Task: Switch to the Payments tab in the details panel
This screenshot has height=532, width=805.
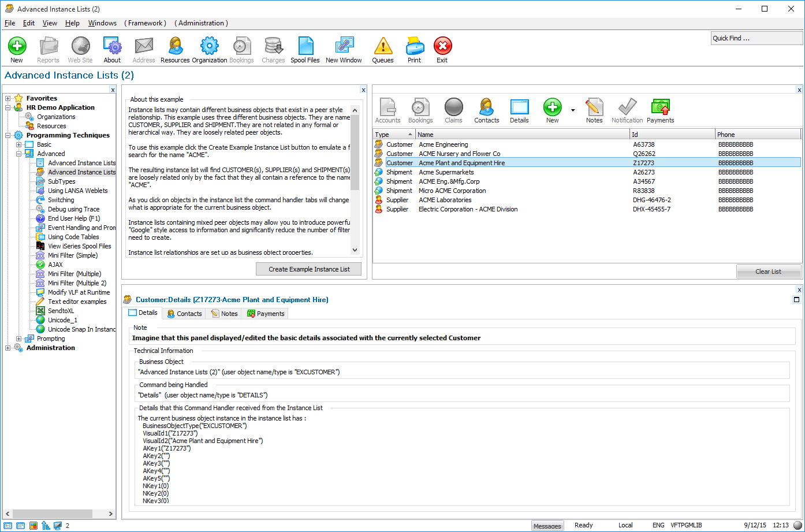Action: [266, 314]
